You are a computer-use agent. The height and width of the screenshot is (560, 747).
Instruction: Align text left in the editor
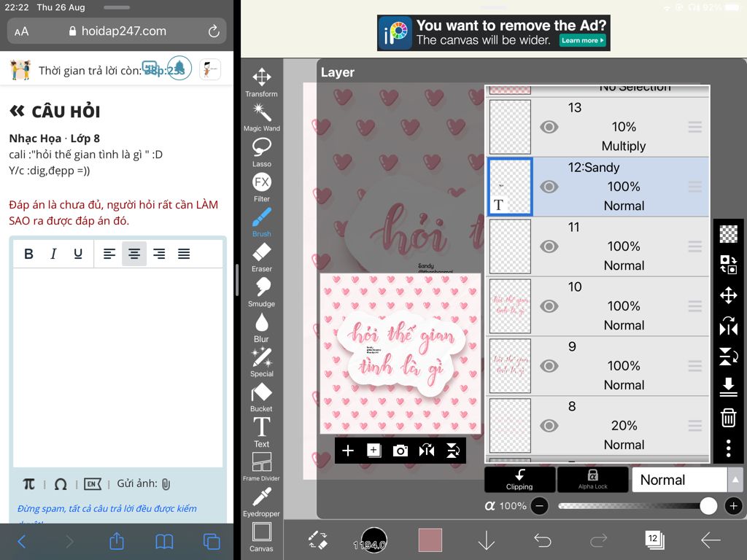point(109,254)
